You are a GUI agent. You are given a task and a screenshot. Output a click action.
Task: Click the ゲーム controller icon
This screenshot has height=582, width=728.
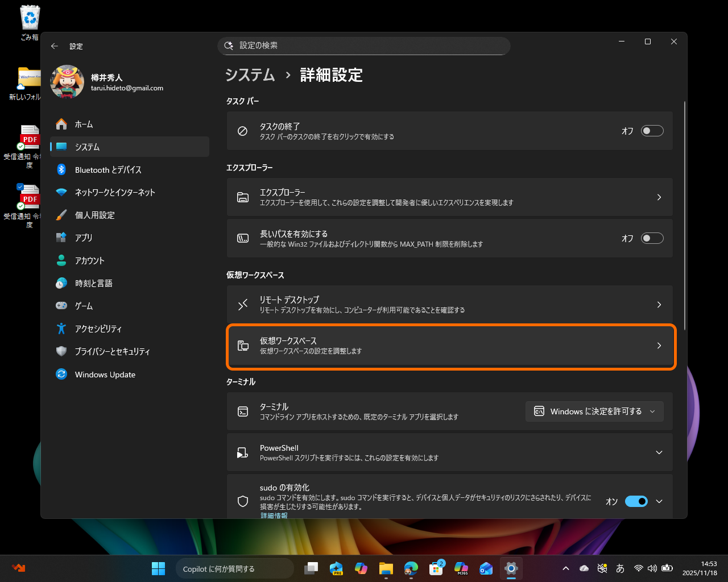[x=61, y=306]
